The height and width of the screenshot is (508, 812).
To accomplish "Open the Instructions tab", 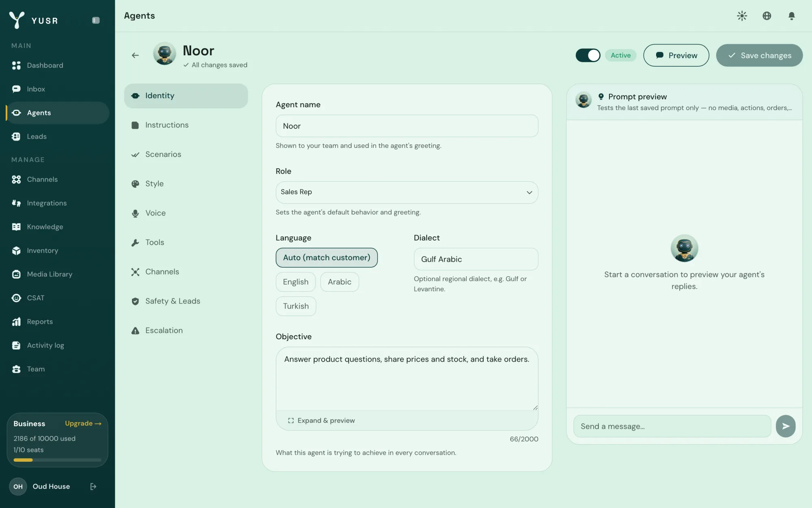I will coord(186,125).
